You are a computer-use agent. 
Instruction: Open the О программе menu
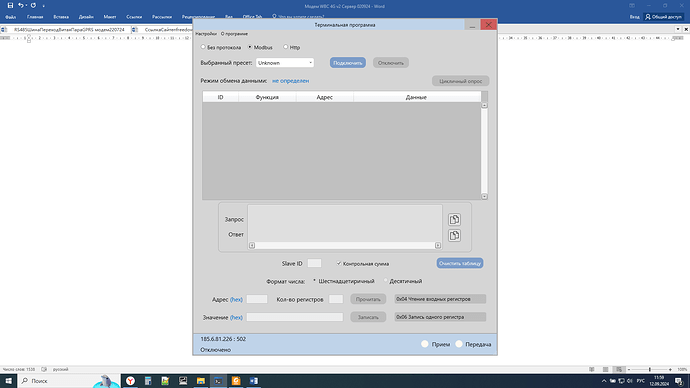[x=234, y=34]
